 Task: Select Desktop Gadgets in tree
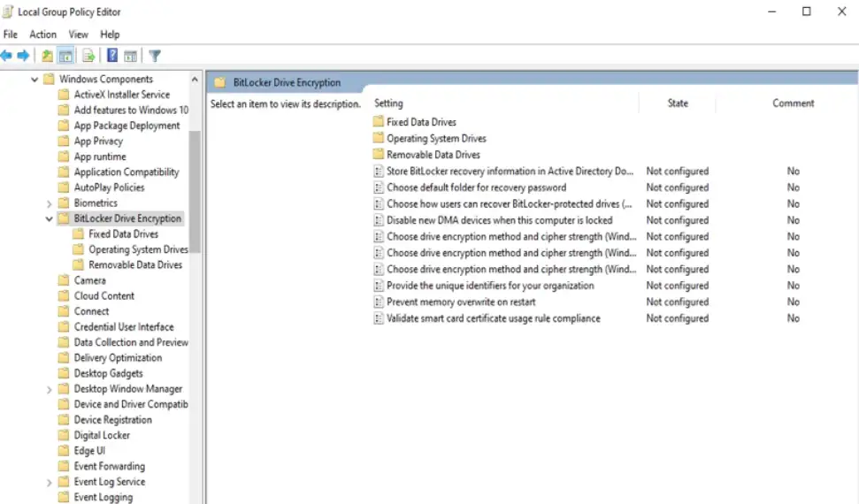pyautogui.click(x=109, y=373)
